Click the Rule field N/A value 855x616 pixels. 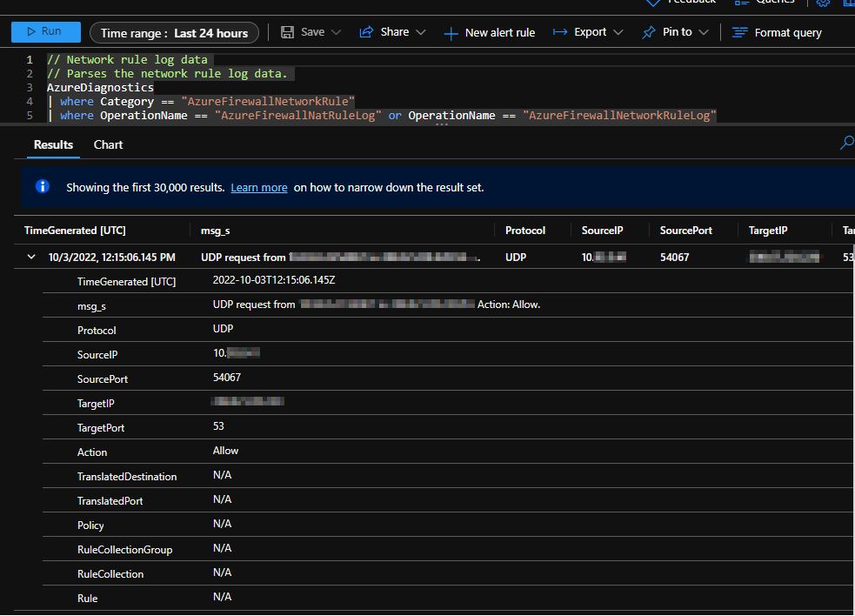(x=222, y=597)
